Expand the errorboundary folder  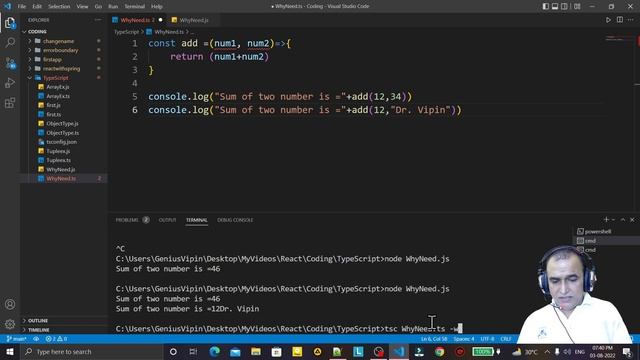60,50
